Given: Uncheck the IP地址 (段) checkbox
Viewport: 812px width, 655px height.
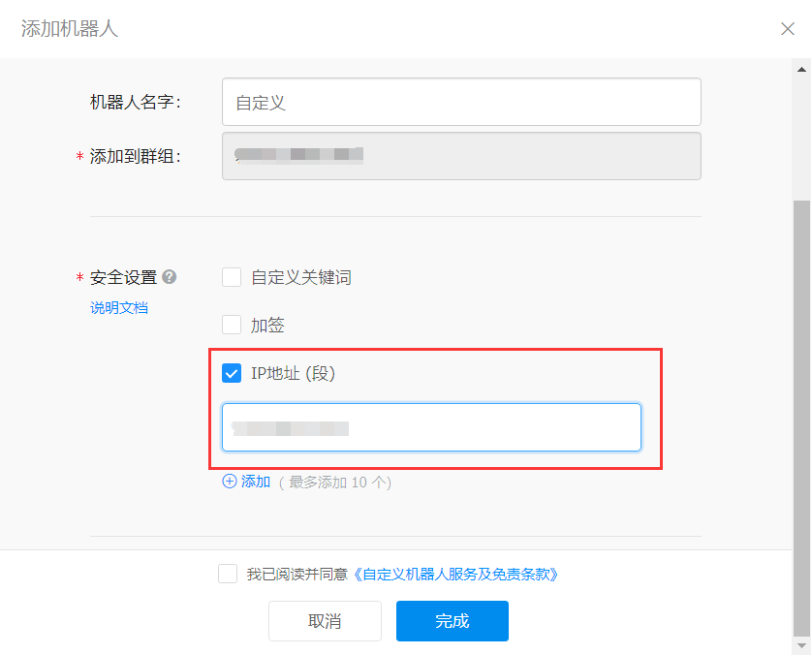Looking at the screenshot, I should (x=232, y=373).
